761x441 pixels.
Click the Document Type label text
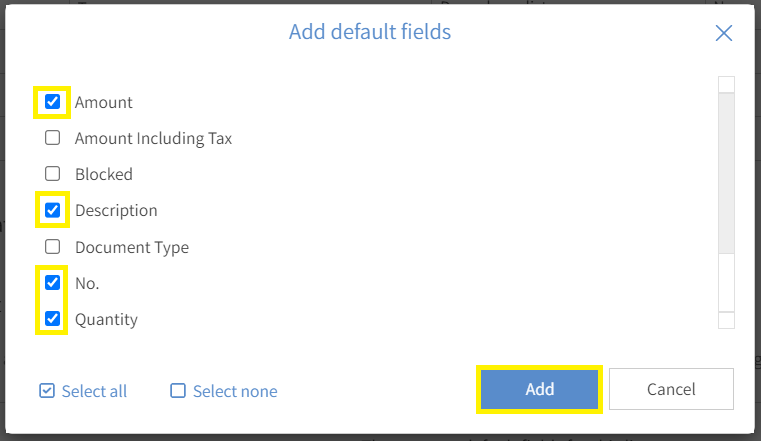pos(132,247)
